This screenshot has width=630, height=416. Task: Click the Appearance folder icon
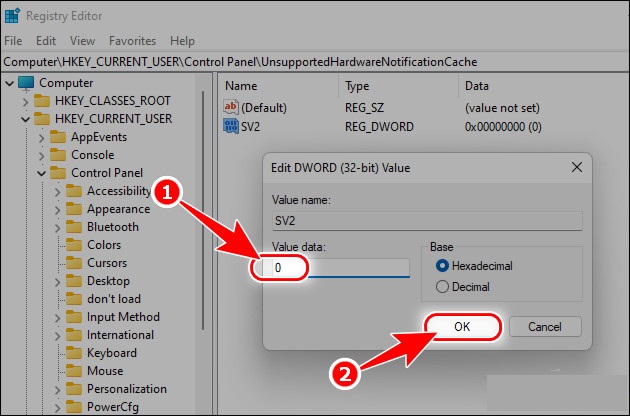(x=74, y=209)
